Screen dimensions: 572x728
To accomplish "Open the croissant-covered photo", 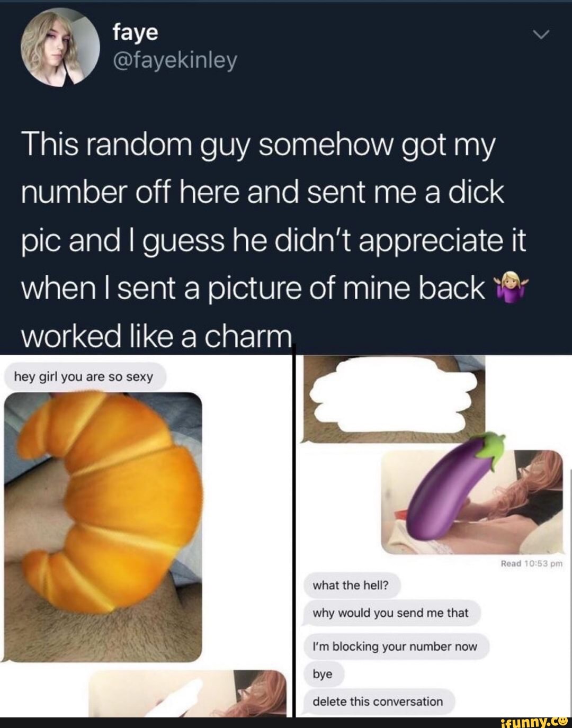I will pos(103,527).
